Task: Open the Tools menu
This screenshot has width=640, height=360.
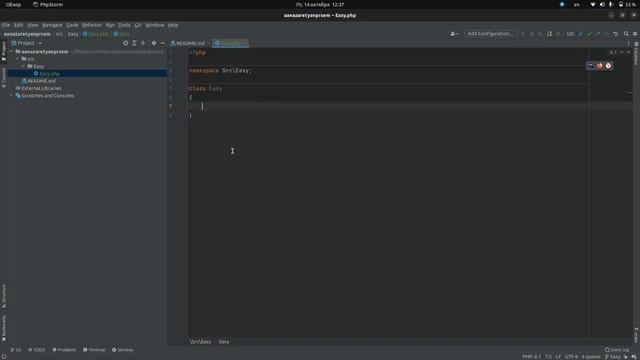Action: [x=124, y=25]
